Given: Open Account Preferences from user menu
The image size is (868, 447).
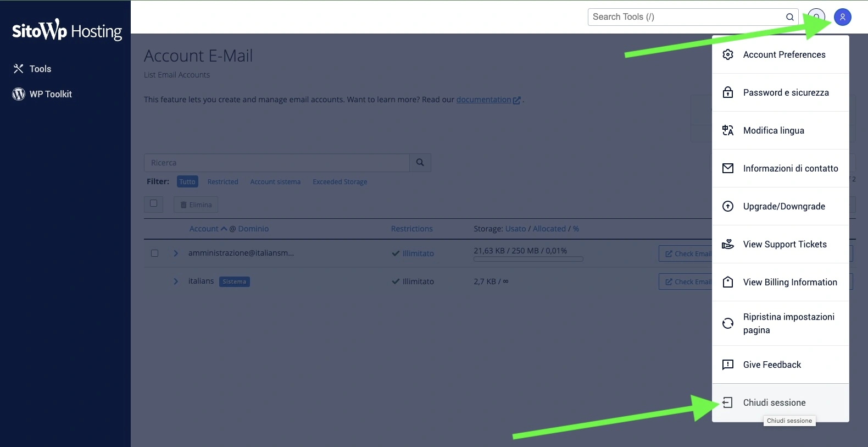Looking at the screenshot, I should (x=781, y=54).
